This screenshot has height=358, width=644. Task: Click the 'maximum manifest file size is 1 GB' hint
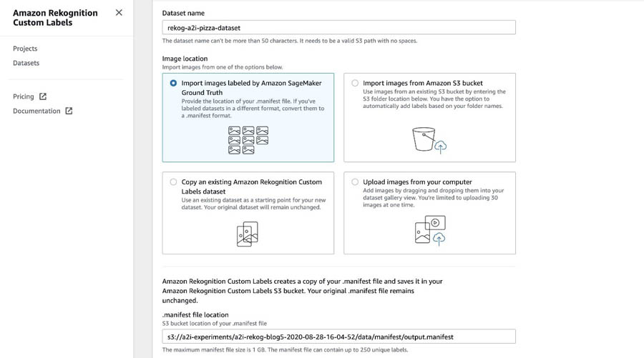pos(285,350)
